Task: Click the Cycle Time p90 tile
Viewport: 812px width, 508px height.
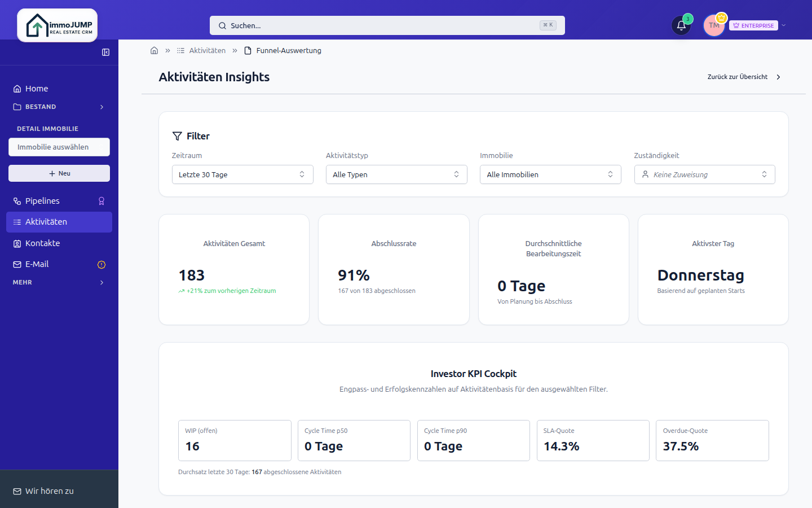Action: point(474,440)
